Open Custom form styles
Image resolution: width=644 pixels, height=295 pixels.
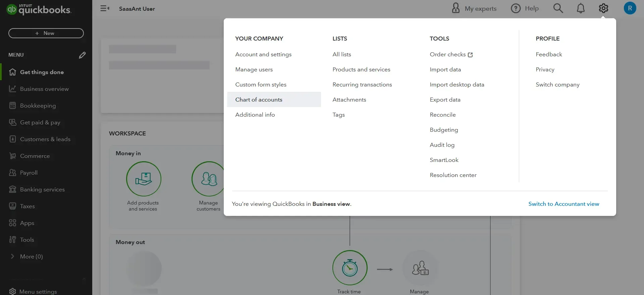coord(261,84)
